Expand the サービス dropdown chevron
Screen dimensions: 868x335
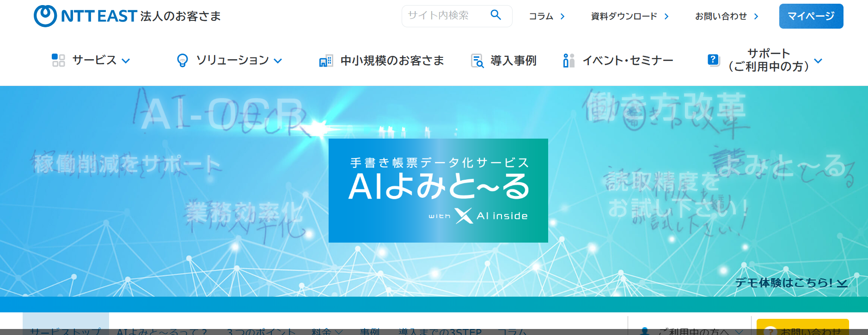coord(126,61)
